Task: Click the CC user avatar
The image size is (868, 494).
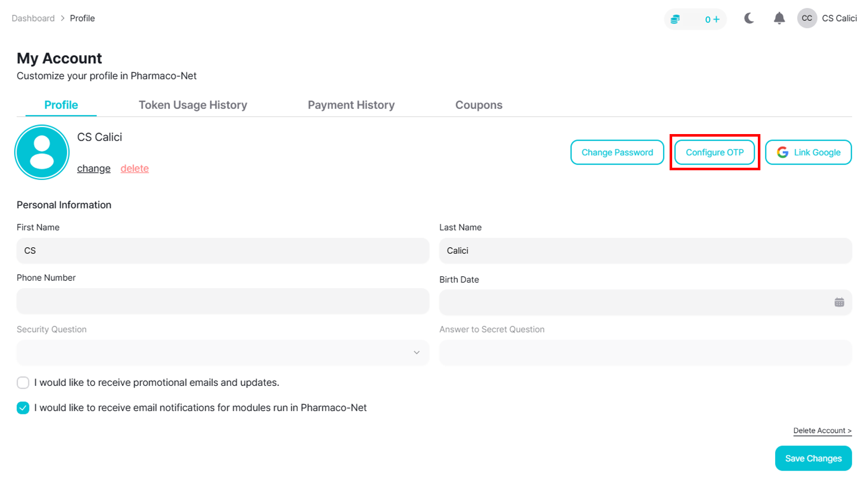Action: pos(806,18)
